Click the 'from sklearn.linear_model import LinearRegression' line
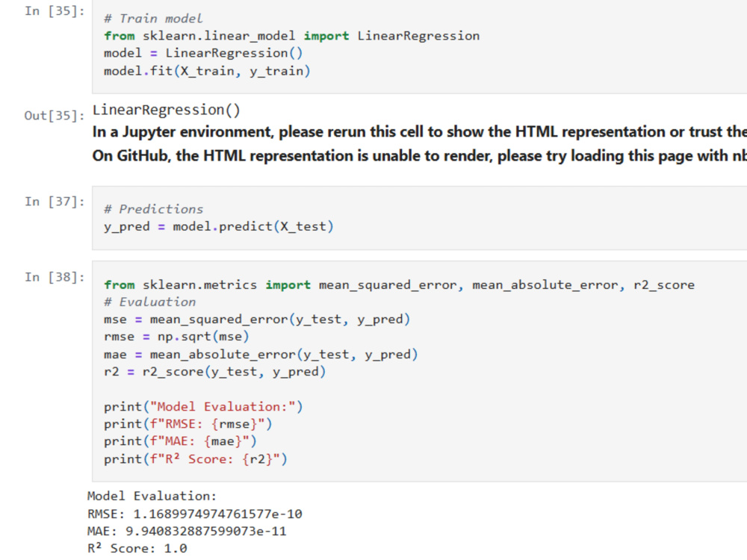This screenshot has height=560, width=747. point(291,36)
